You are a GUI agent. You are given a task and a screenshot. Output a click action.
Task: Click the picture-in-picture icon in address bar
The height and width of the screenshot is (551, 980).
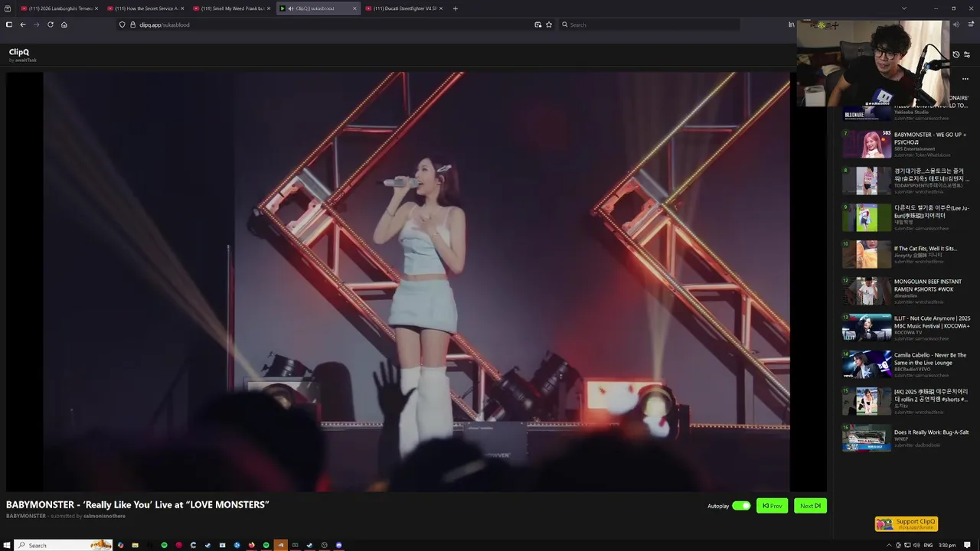coord(537,24)
